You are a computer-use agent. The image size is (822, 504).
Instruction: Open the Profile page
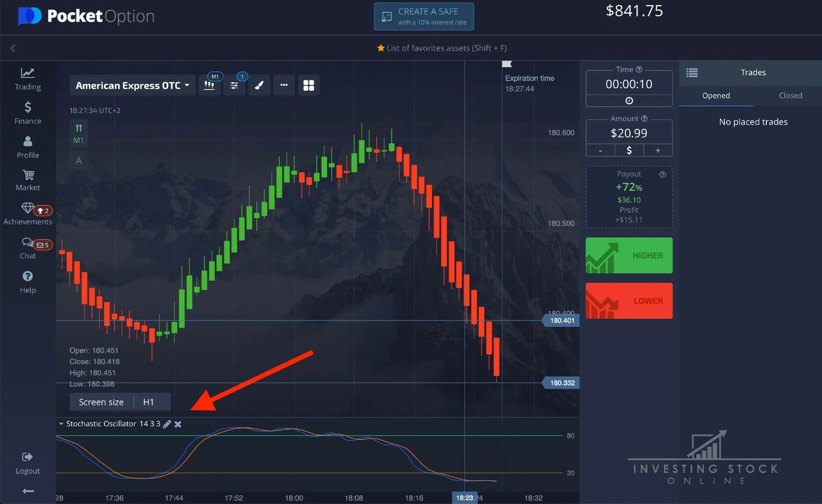[x=28, y=147]
